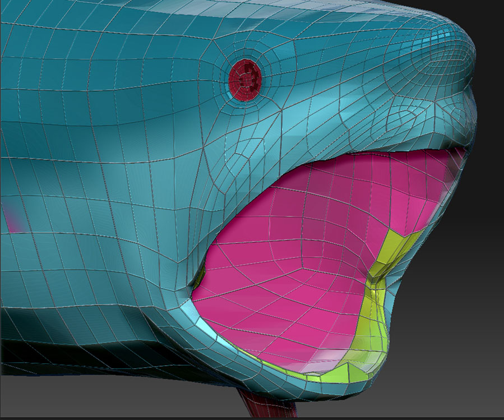The height and width of the screenshot is (420, 504).
Task: Select the red eye polygroup on the model
Action: [244, 80]
